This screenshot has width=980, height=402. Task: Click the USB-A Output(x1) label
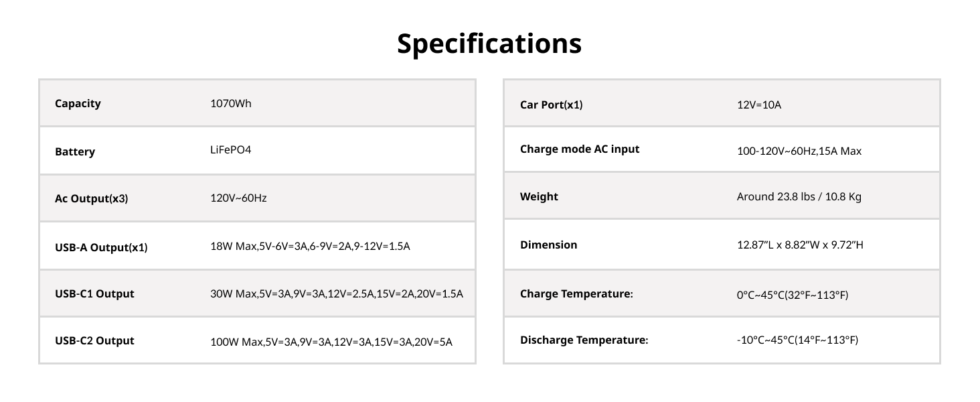[101, 248]
